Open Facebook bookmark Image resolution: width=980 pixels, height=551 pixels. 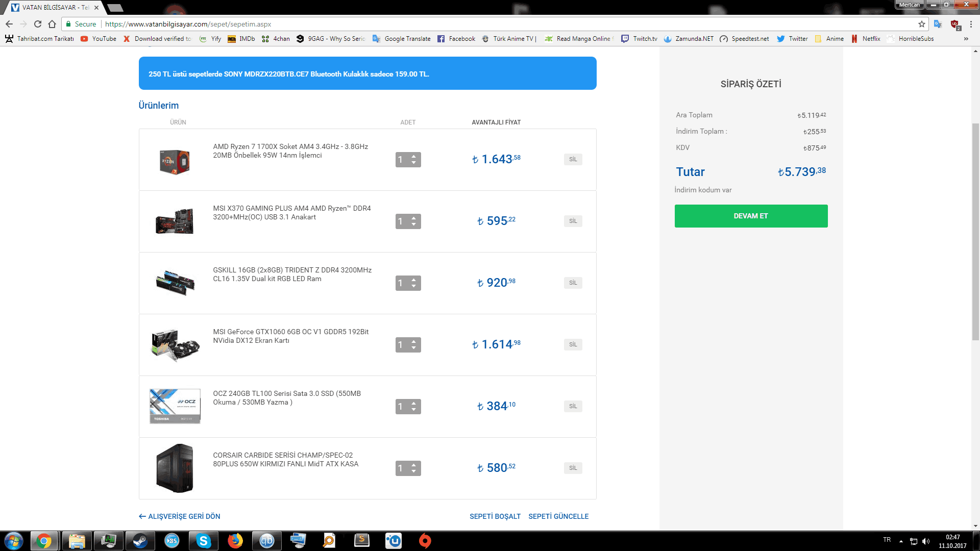click(x=456, y=39)
